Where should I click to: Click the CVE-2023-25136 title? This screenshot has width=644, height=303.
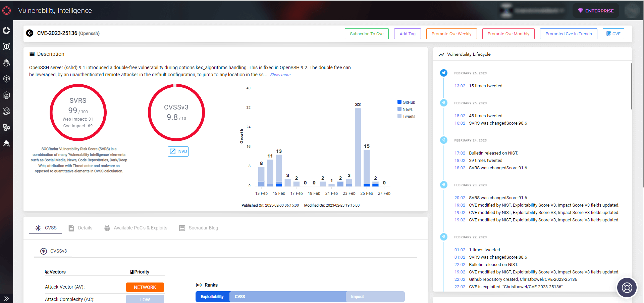[x=57, y=33]
